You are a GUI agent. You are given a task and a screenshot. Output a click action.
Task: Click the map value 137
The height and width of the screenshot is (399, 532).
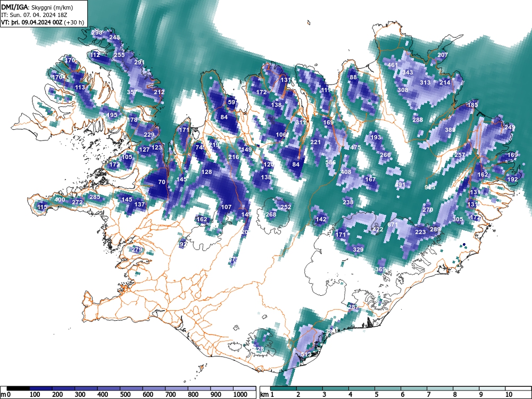coord(140,204)
